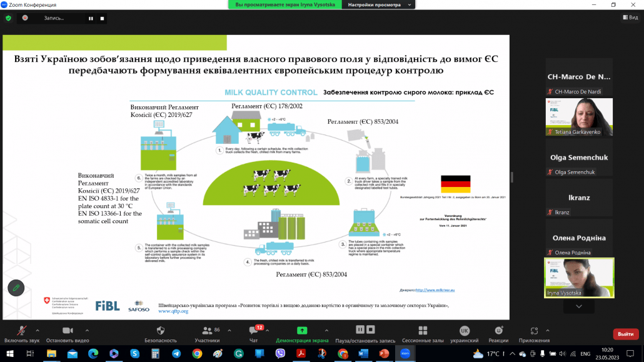Stop recording using the top square button
The width and height of the screenshot is (644, 362).
102,18
